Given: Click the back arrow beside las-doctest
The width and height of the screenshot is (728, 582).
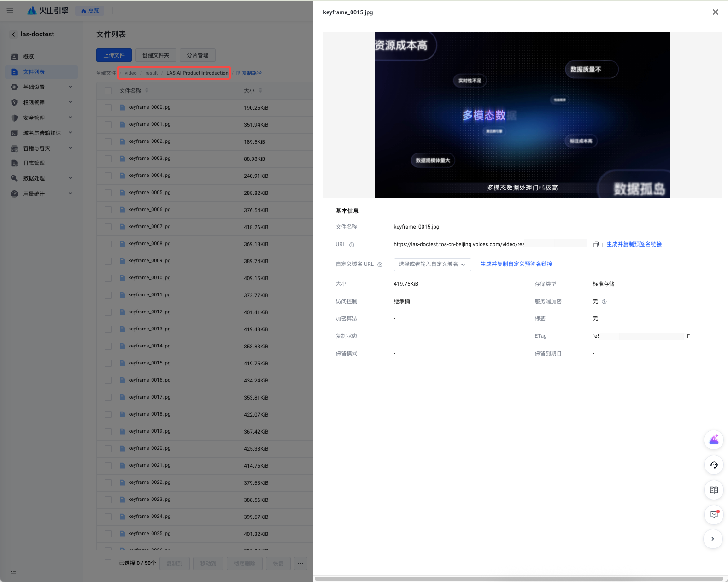Looking at the screenshot, I should click(x=13, y=35).
